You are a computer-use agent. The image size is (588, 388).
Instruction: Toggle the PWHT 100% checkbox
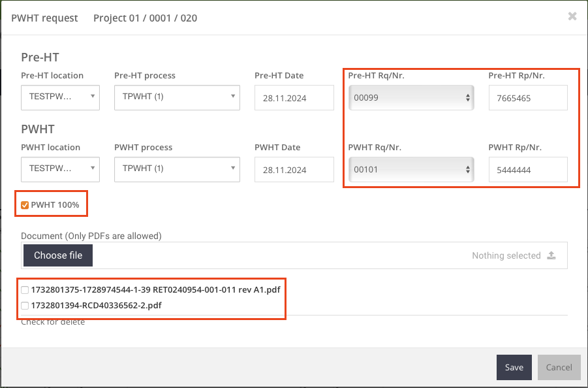(x=25, y=205)
